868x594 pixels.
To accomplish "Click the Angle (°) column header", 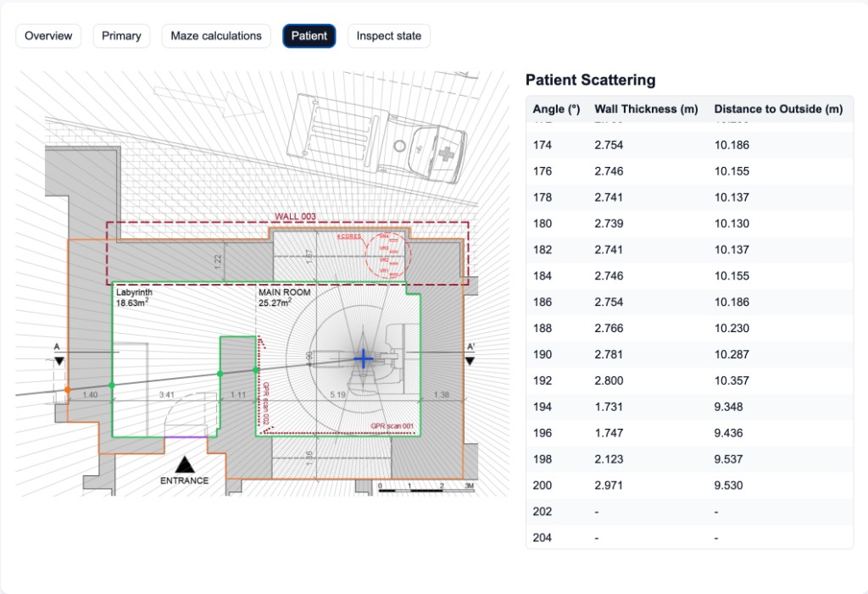I will coord(556,109).
